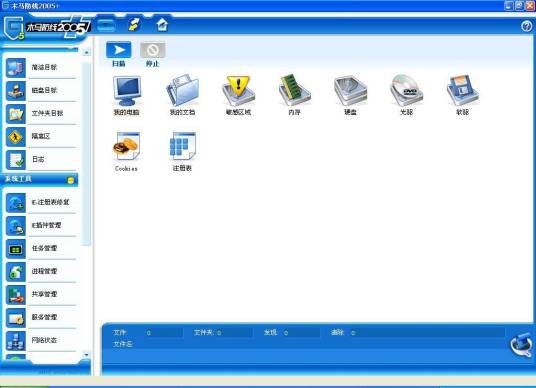Click the grey 停止 stop button
This screenshot has width=536, height=388.
(x=152, y=54)
